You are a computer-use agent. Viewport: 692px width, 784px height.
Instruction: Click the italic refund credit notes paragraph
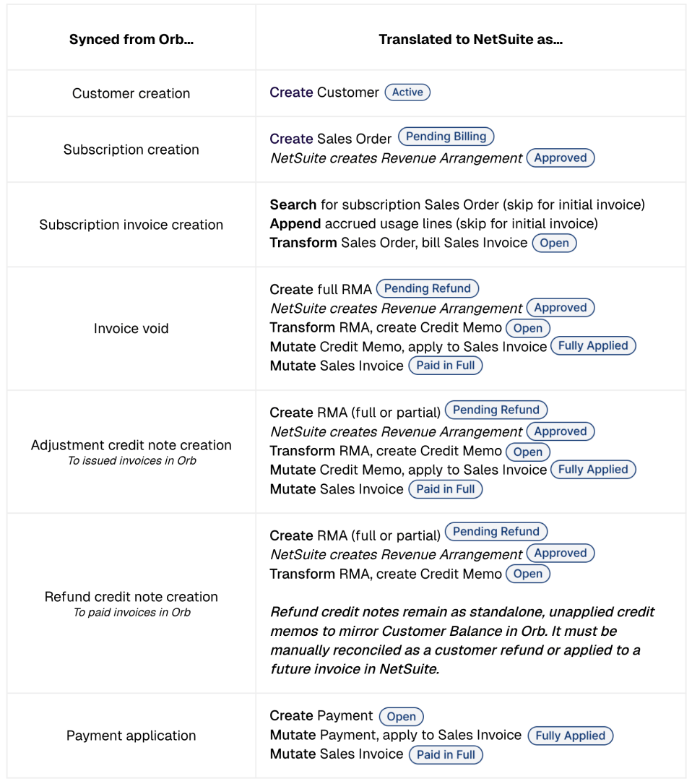[462, 640]
